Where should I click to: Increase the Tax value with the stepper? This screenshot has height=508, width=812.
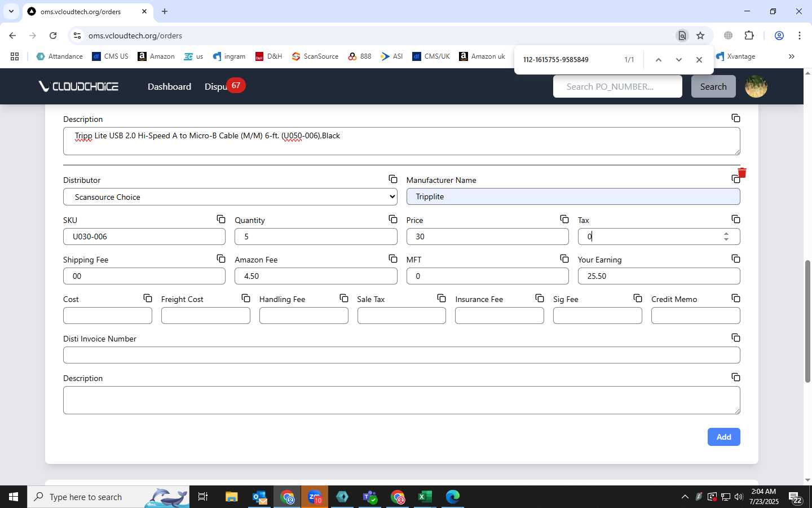point(726,233)
